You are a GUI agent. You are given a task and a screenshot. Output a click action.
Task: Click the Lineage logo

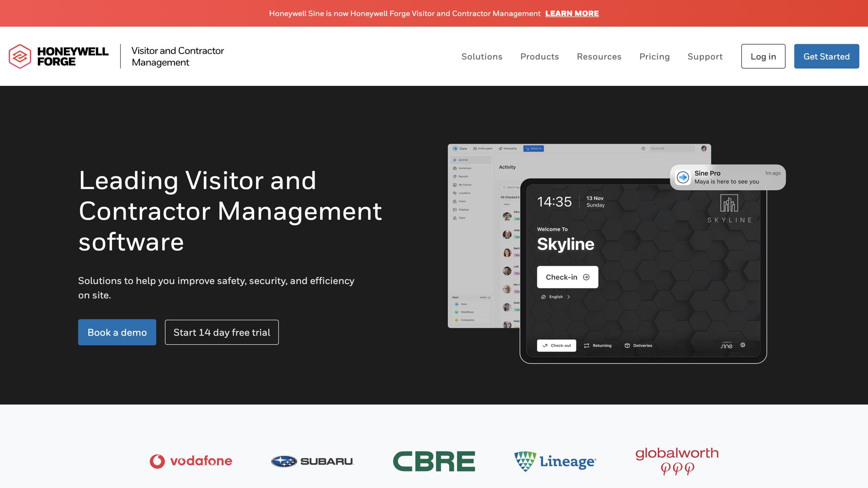point(555,461)
